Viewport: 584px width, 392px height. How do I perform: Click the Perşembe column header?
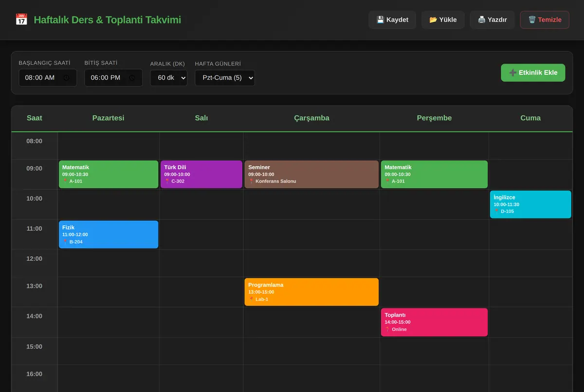(434, 118)
